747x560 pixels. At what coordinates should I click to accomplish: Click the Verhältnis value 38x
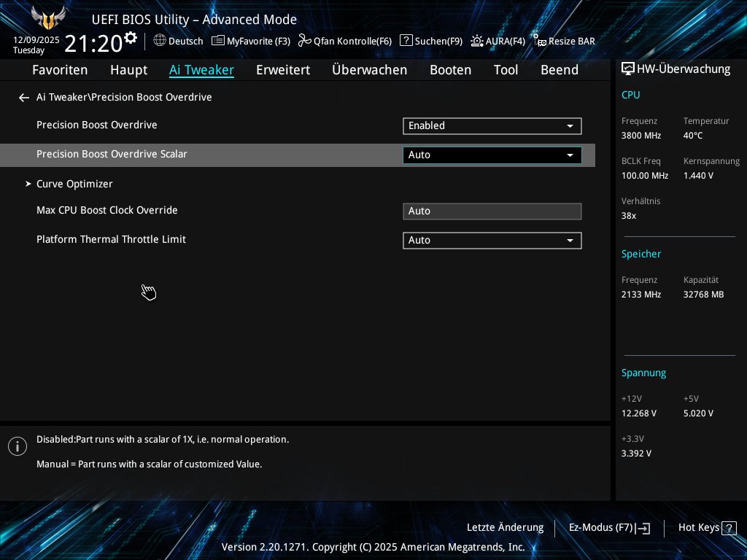click(629, 216)
